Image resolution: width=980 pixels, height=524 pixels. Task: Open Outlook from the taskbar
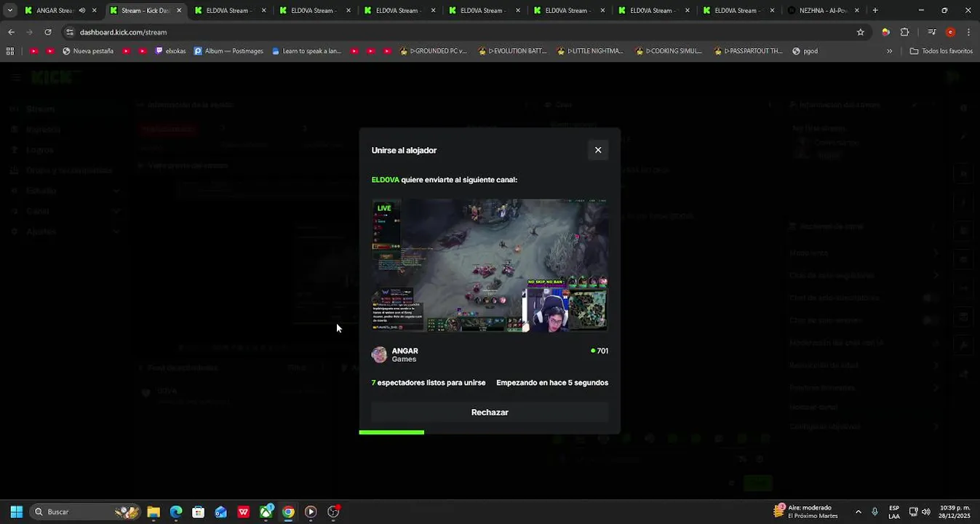(220, 512)
